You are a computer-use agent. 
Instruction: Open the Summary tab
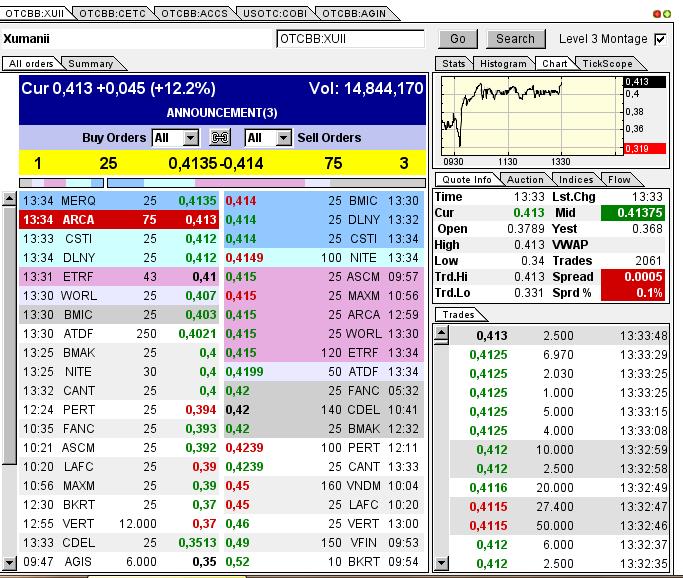click(91, 64)
